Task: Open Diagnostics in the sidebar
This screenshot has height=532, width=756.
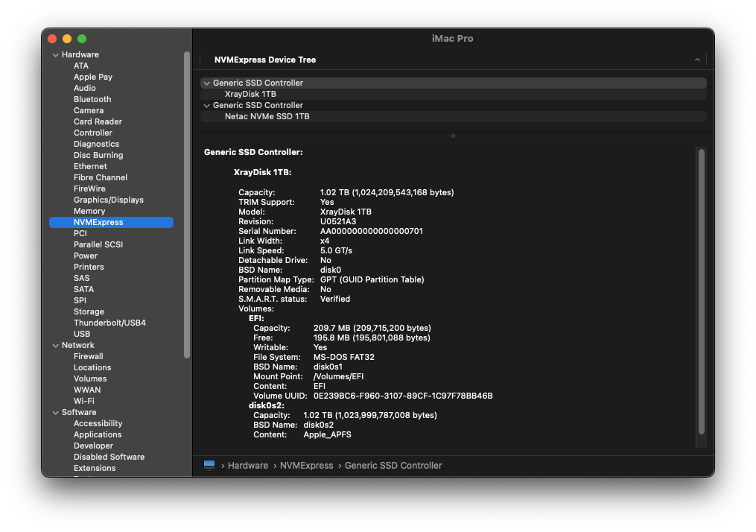Action: point(96,144)
